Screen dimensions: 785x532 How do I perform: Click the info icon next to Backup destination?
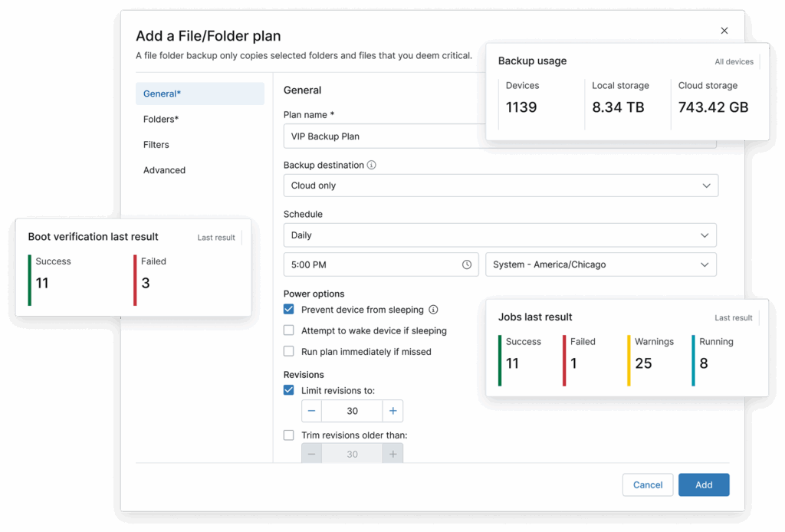[x=372, y=165]
